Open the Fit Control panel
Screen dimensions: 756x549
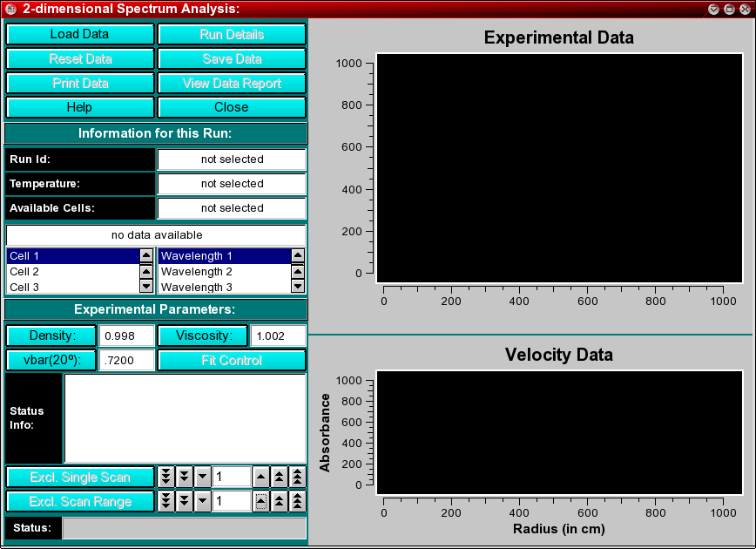(232, 361)
